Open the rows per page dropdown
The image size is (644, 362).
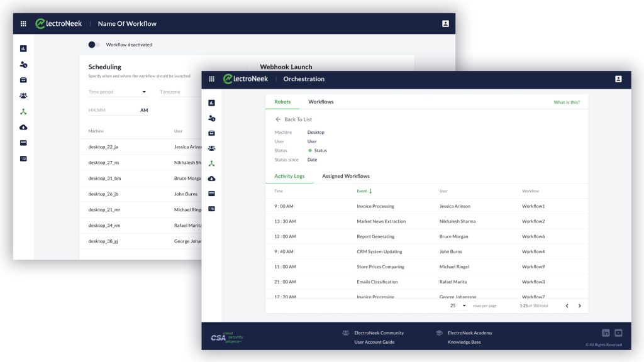pyautogui.click(x=458, y=305)
